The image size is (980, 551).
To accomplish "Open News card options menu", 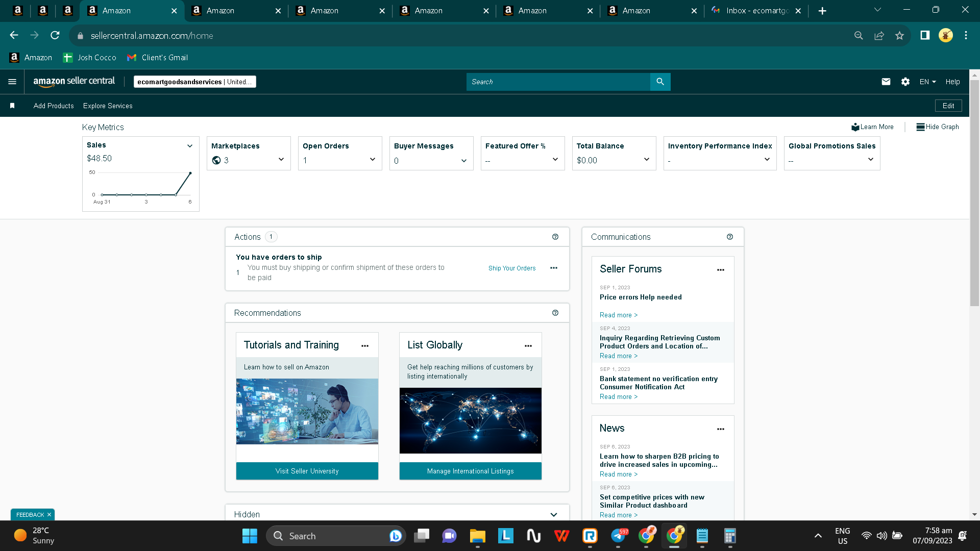I will point(721,429).
